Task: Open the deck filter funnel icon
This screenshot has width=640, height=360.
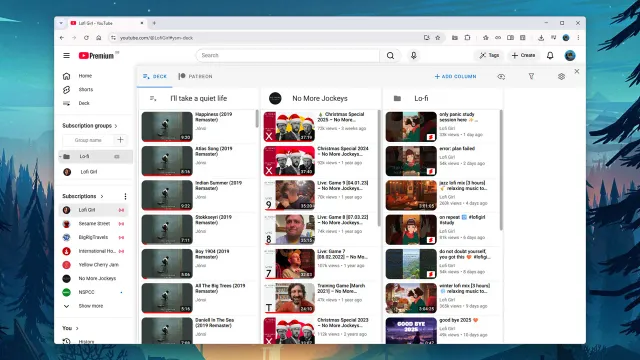Action: coord(531,76)
